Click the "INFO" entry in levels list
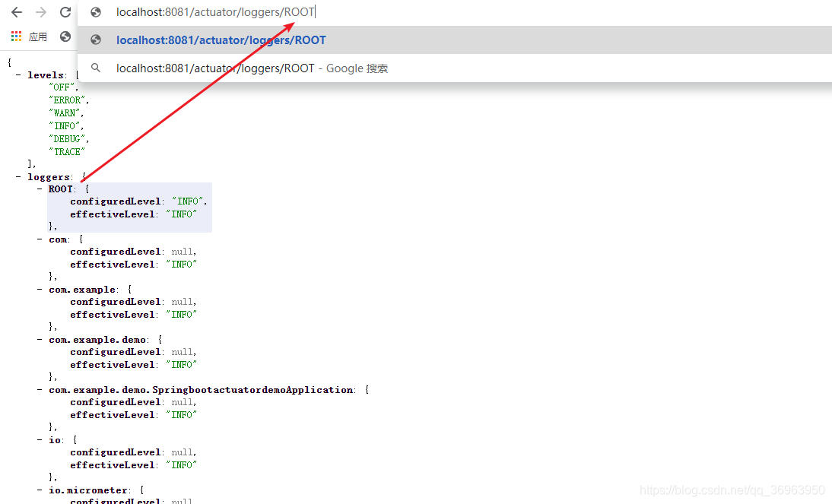832x504 pixels. click(x=64, y=125)
